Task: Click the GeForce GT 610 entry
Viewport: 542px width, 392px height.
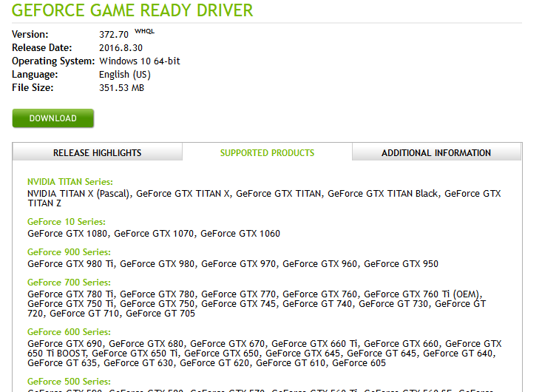Action: (x=291, y=363)
